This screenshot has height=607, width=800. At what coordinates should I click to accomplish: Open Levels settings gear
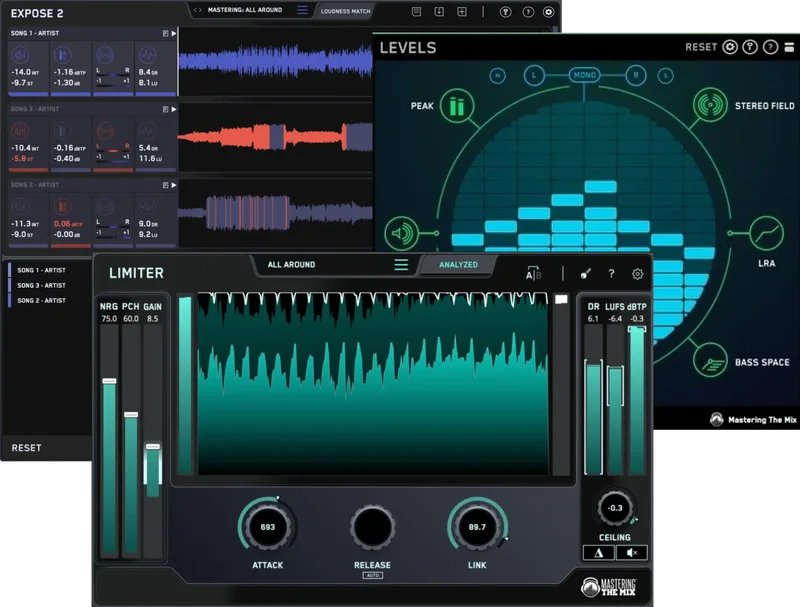[x=730, y=47]
